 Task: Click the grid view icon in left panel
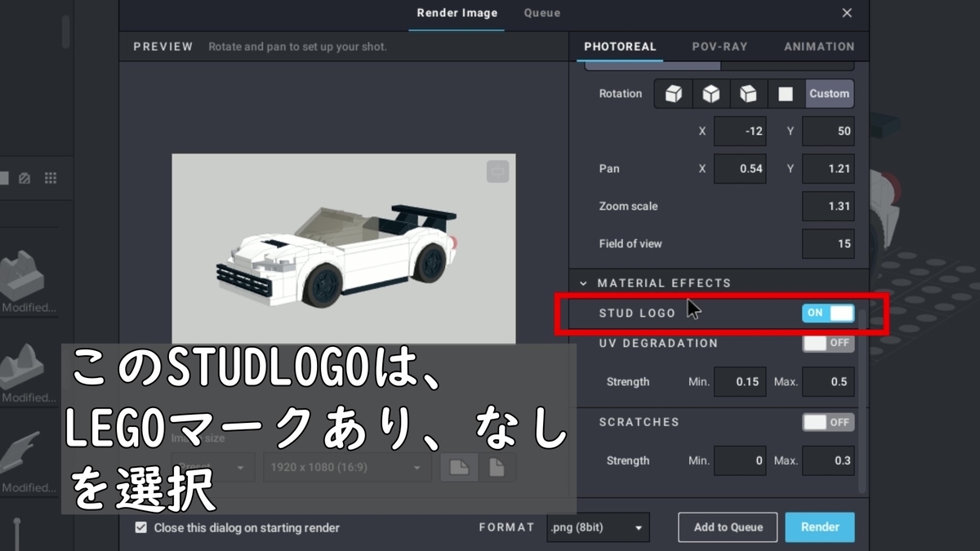51,178
